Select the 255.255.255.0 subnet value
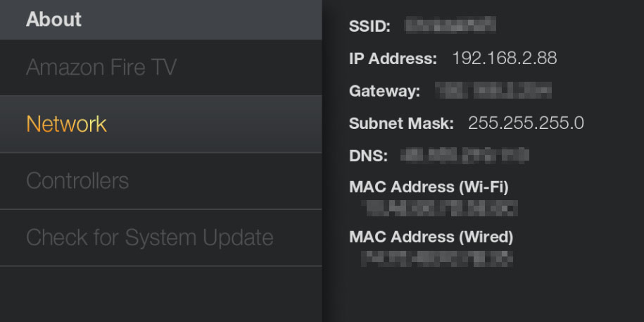 pos(526,123)
